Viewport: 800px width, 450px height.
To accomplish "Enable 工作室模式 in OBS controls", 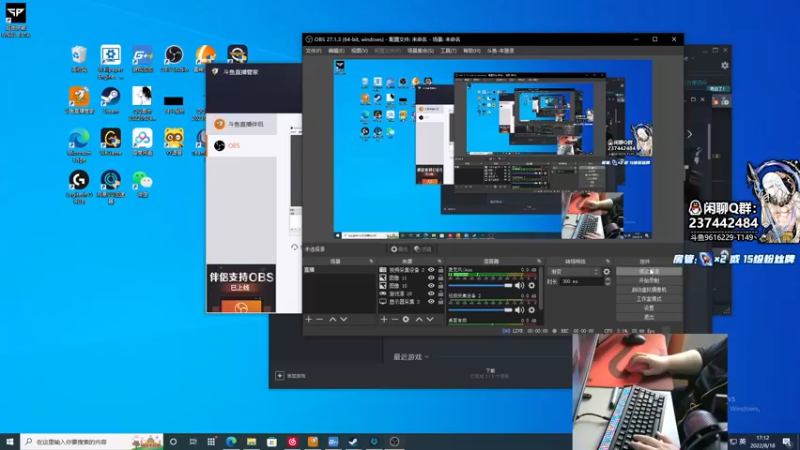I will (649, 299).
